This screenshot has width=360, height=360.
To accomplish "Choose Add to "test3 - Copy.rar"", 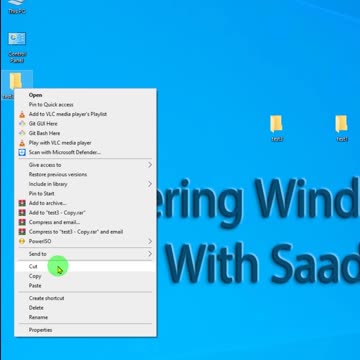I will 85,213.
